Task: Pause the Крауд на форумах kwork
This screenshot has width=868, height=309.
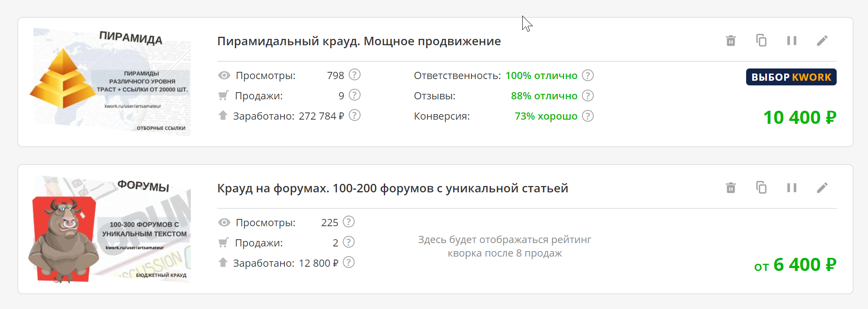Action: pos(791,188)
